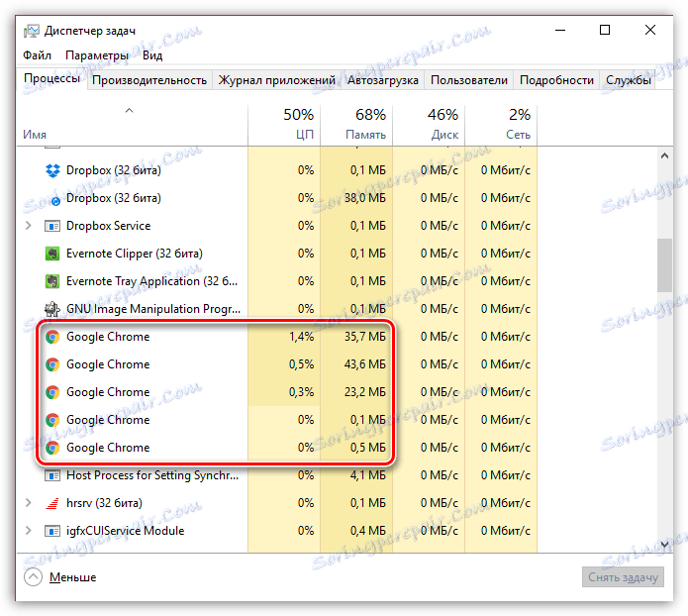
Task: Click the 43,6 МБ Chrome memory value
Action: 365,364
